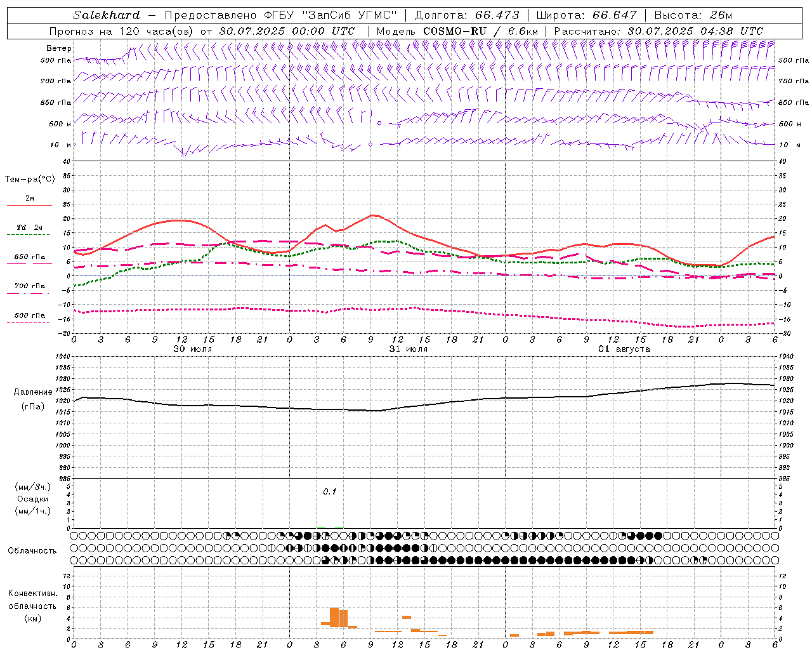This screenshot has width=812, height=650.
Task: Click the dotted line sample under legend '500 гПа'
Action: (29, 322)
